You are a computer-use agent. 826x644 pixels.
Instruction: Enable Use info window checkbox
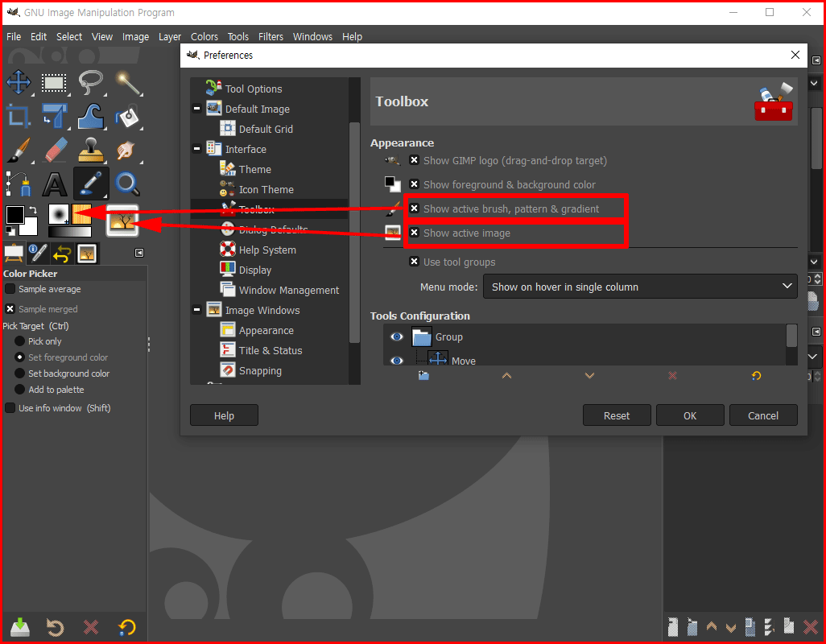click(10, 408)
